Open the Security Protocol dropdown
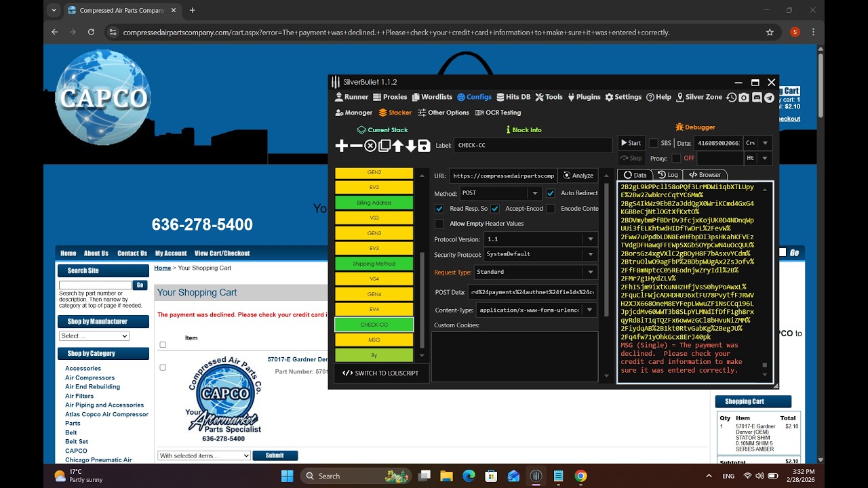The width and height of the screenshot is (868, 488). click(540, 254)
